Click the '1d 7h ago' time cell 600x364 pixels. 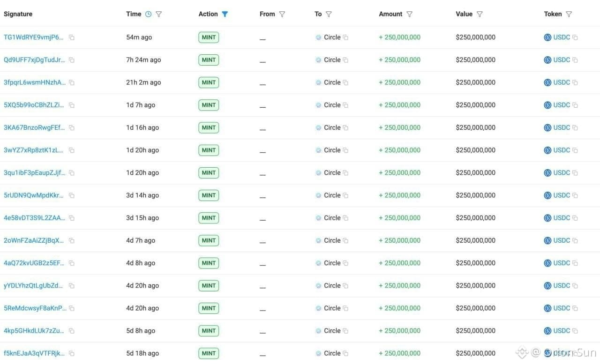click(x=141, y=105)
